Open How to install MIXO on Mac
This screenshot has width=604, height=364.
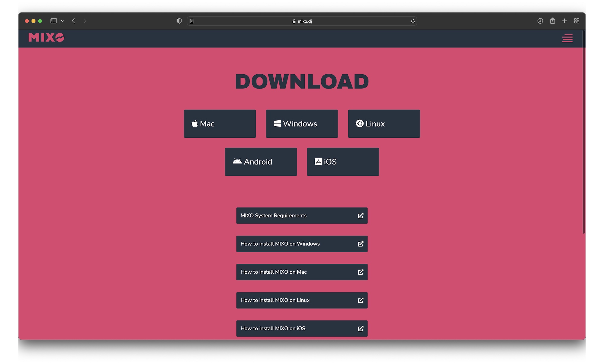(302, 272)
